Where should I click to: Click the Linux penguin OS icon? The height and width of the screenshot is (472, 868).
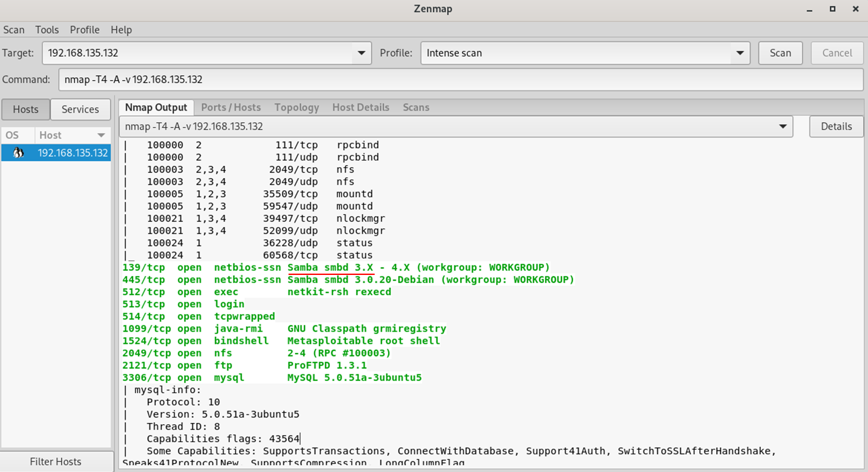(18, 153)
